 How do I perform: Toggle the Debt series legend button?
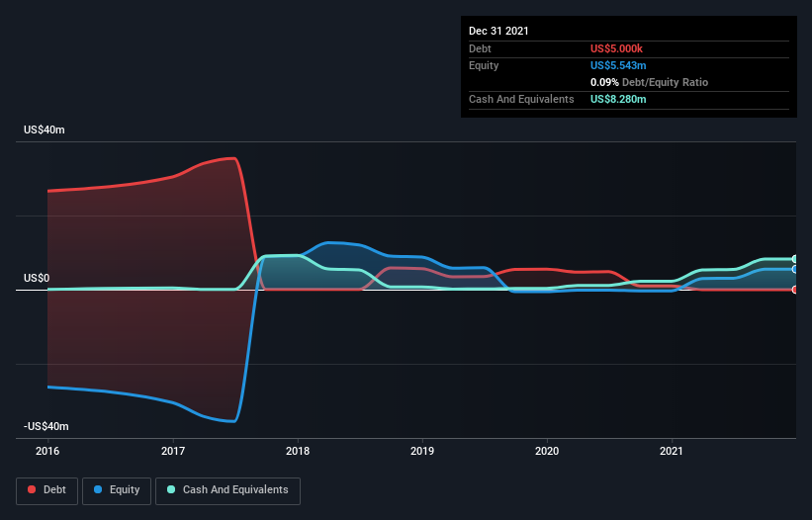(x=47, y=490)
